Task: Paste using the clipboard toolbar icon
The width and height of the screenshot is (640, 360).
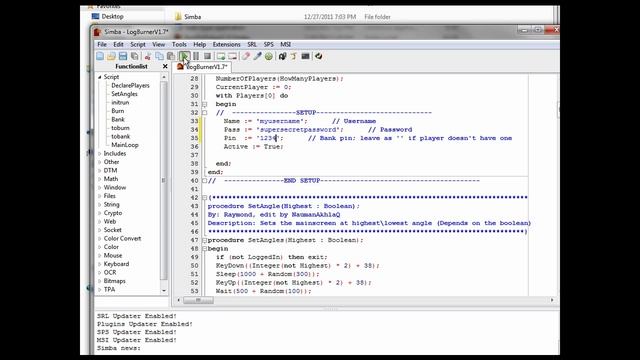Action: point(171,56)
